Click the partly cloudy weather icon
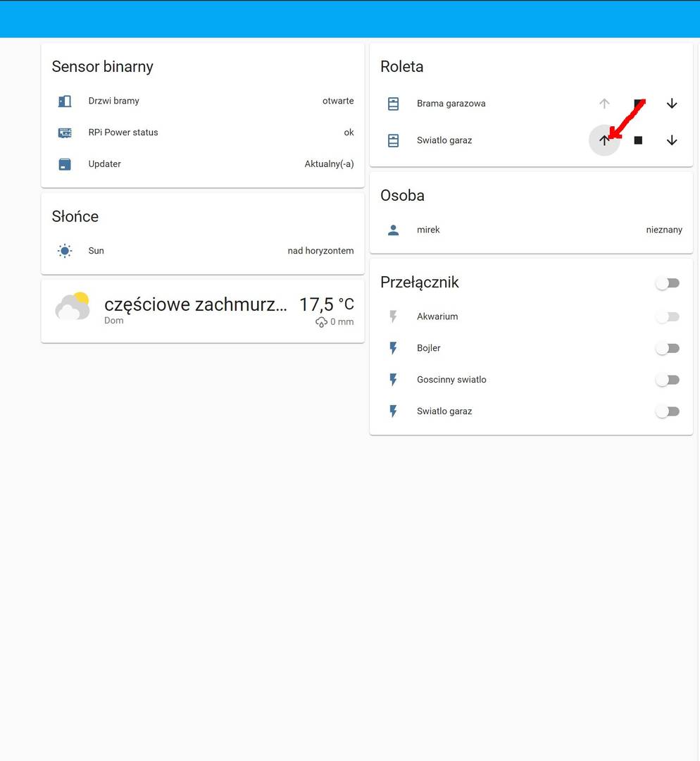This screenshot has height=761, width=700. click(x=73, y=307)
